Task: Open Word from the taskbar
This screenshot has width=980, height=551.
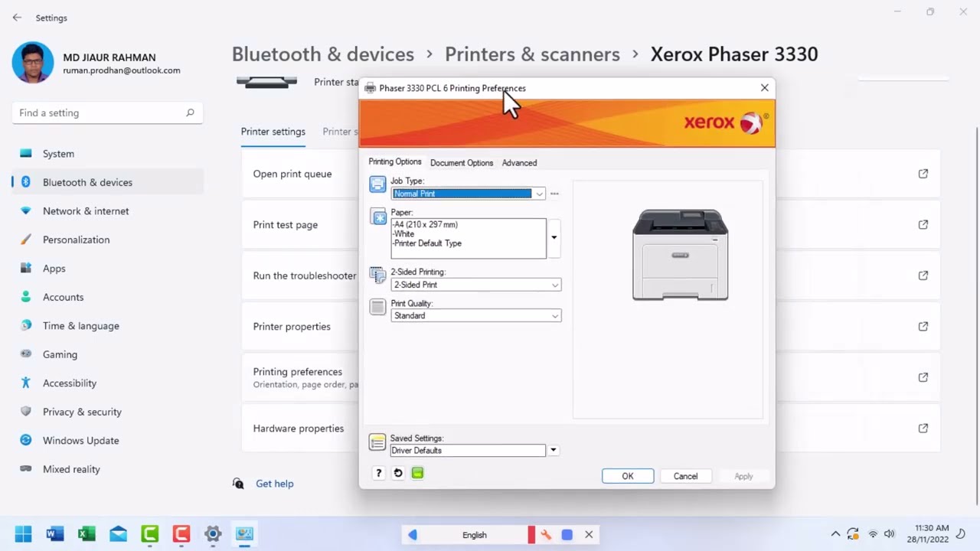Action: click(x=55, y=534)
